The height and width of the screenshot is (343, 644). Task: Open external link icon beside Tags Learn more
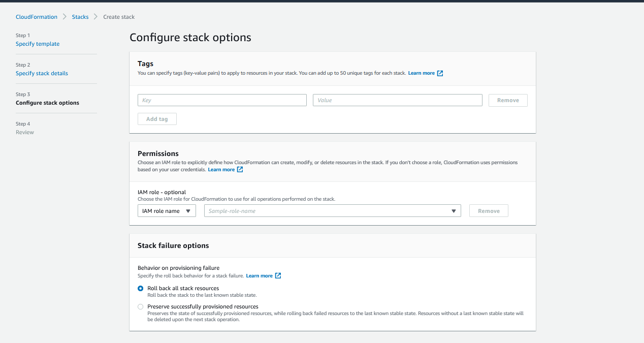coord(440,73)
